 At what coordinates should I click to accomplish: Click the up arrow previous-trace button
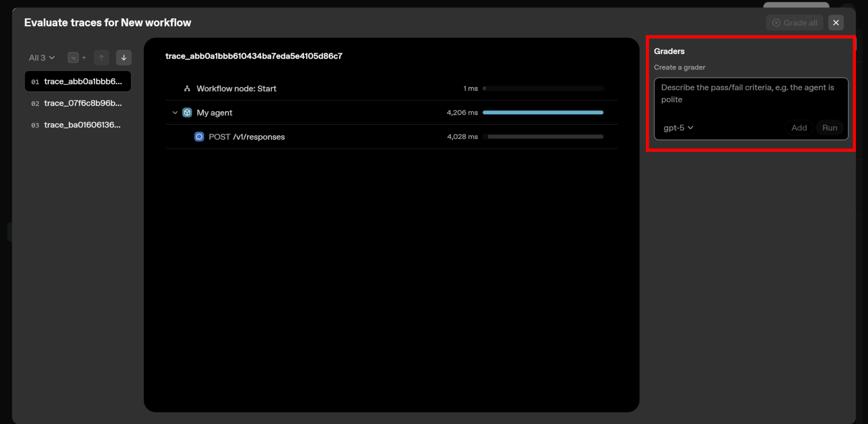coord(101,58)
